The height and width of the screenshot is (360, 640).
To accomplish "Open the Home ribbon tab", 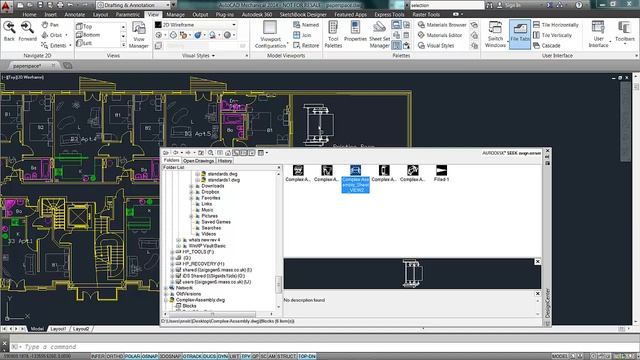I will tap(29, 14).
